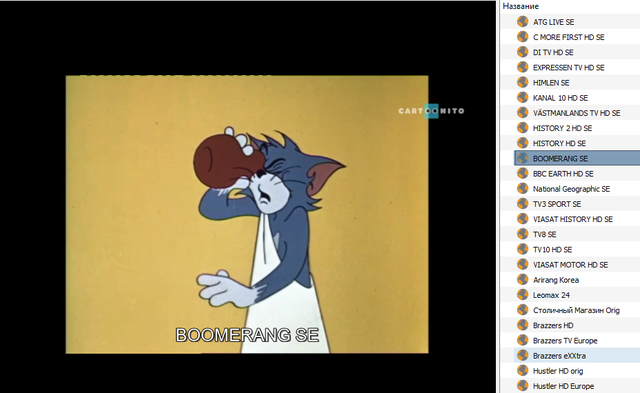
Task: Click the globe icon beside Столичный Магазин Orig
Action: pos(522,310)
